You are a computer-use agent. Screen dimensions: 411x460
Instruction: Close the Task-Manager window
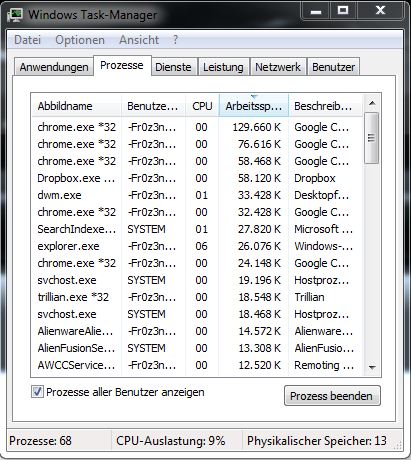(380, 11)
